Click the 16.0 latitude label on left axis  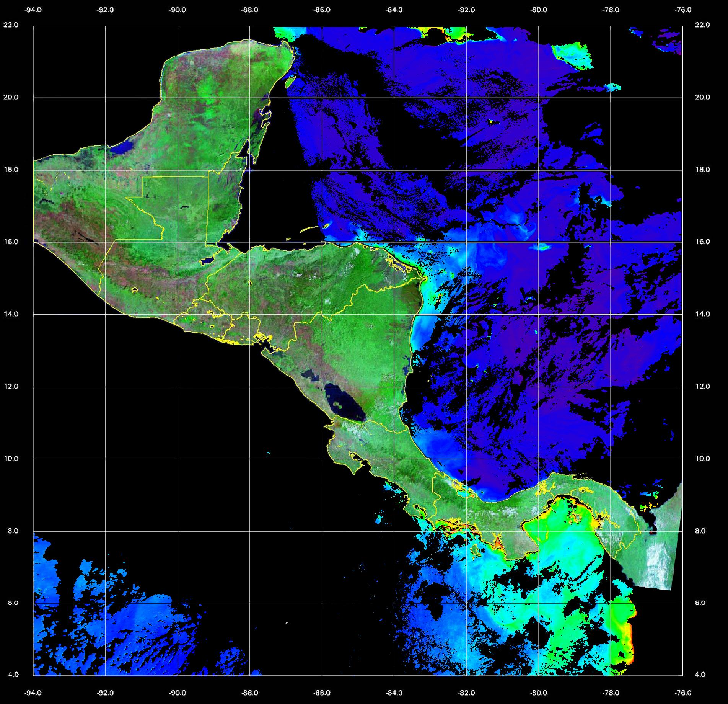click(13, 242)
